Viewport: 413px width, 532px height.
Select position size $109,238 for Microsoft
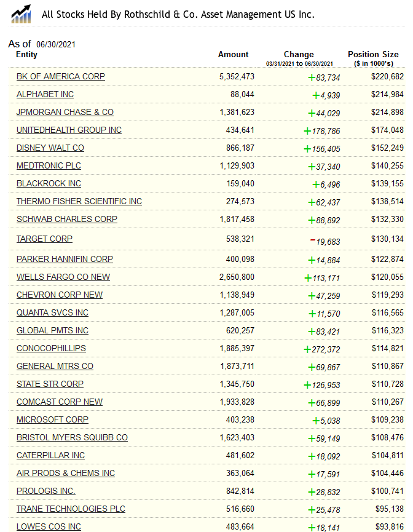(388, 419)
